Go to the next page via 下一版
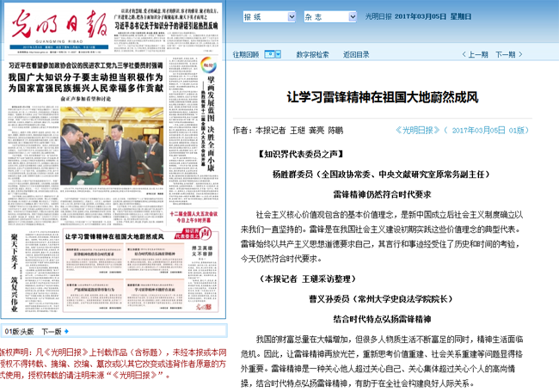The image size is (559, 392). [51, 331]
